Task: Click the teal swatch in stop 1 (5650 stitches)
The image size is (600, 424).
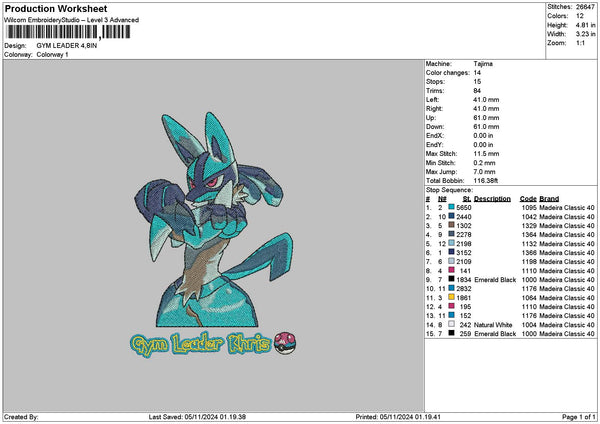Action: click(452, 207)
